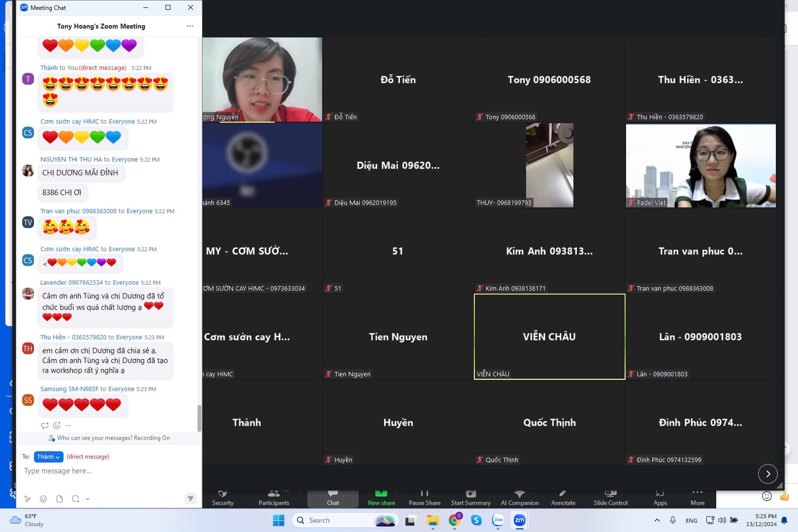Click New share button
Image resolution: width=798 pixels, height=532 pixels.
[x=381, y=498]
